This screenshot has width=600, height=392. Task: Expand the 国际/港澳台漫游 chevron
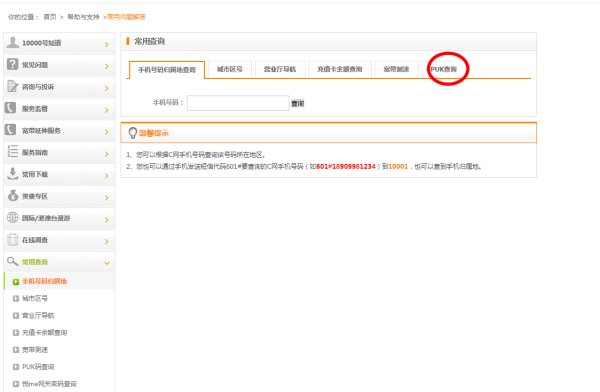coord(107,219)
